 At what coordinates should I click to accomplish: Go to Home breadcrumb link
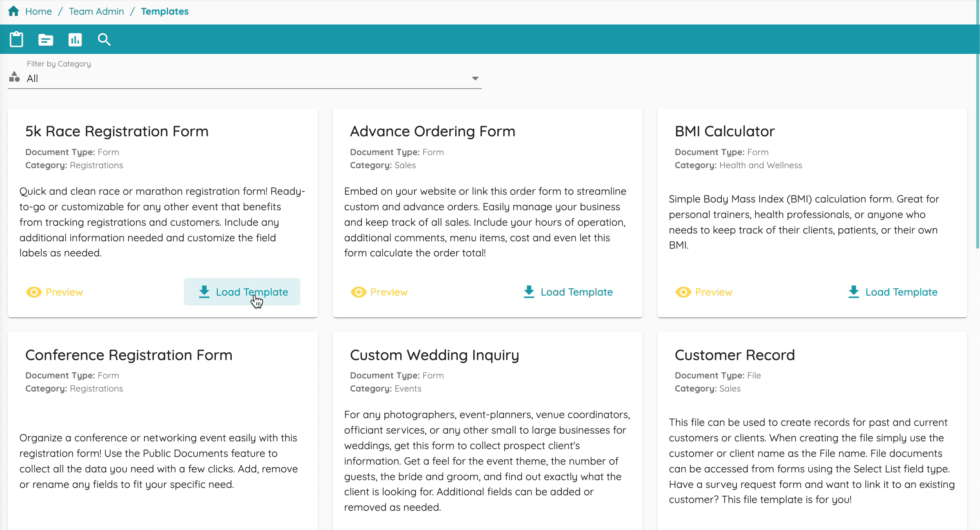pos(38,11)
